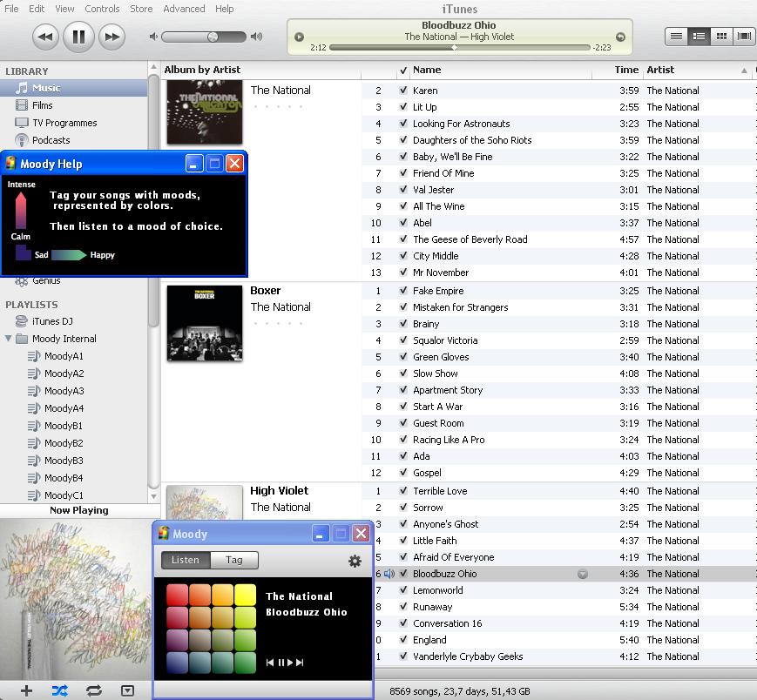Open the View menu
Image resolution: width=757 pixels, height=700 pixels.
[x=64, y=9]
